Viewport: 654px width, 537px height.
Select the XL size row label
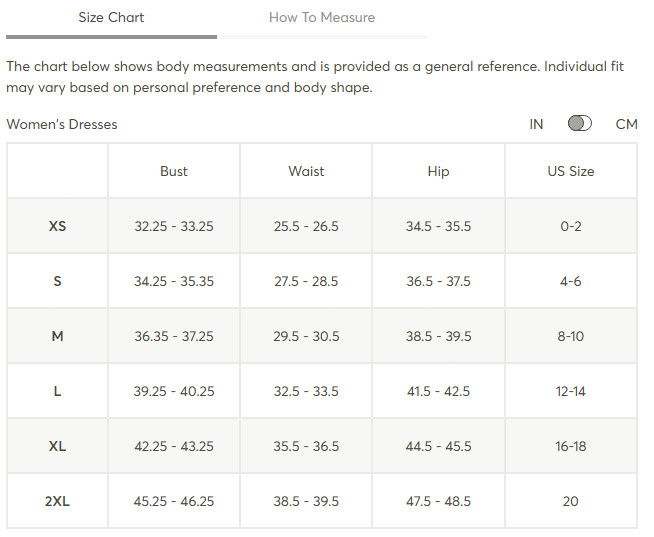(x=57, y=446)
